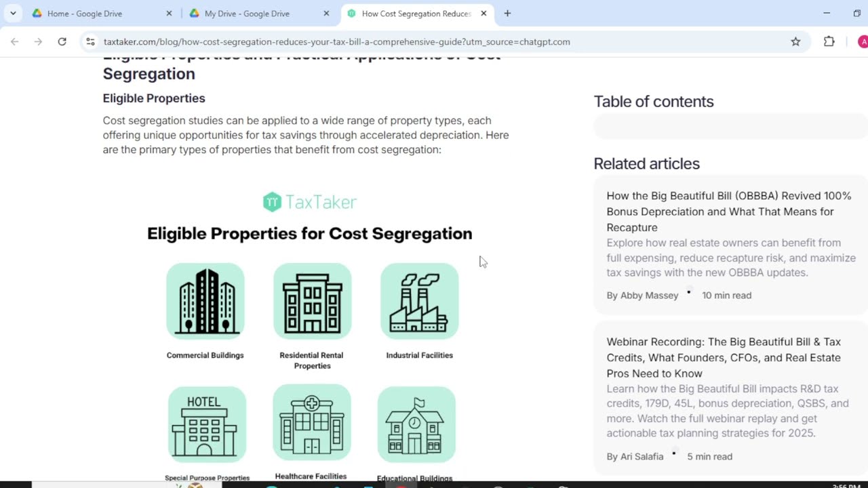
Task: Close the How Cost Segregation tab
Action: (x=484, y=14)
